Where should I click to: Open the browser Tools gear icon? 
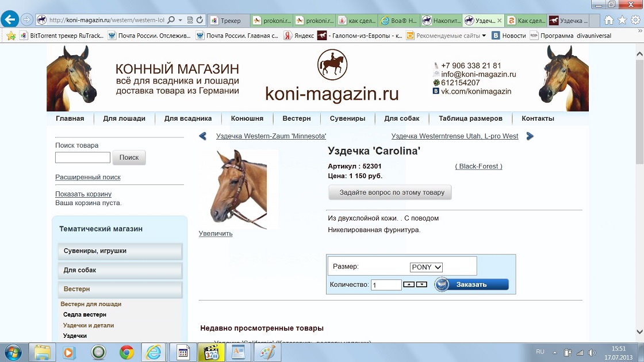point(635,20)
